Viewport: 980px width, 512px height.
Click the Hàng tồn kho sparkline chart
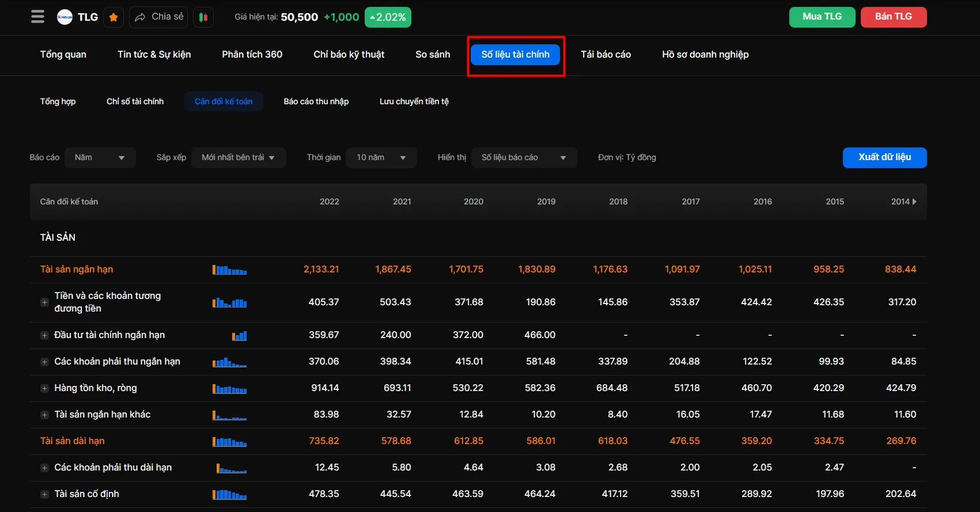[x=229, y=388]
